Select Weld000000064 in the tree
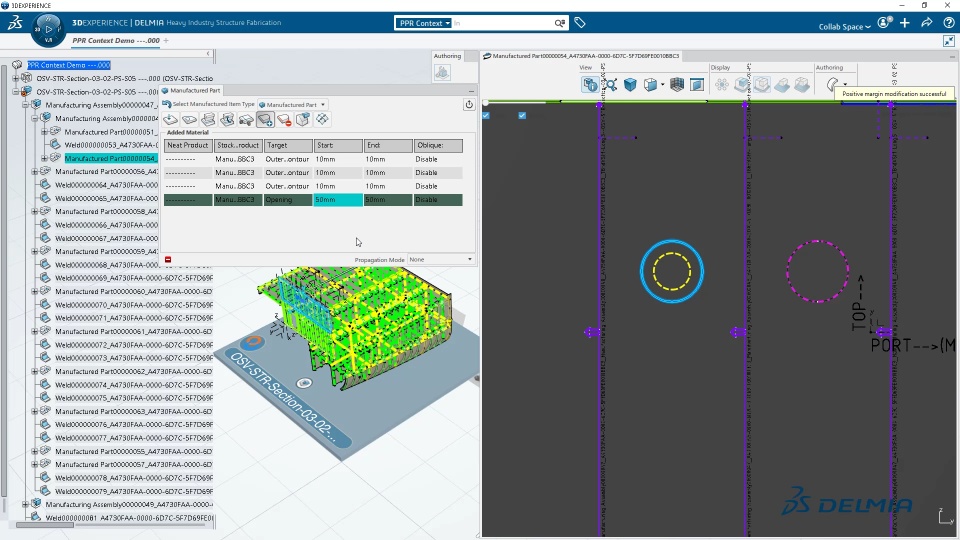960x540 pixels. [x=107, y=185]
